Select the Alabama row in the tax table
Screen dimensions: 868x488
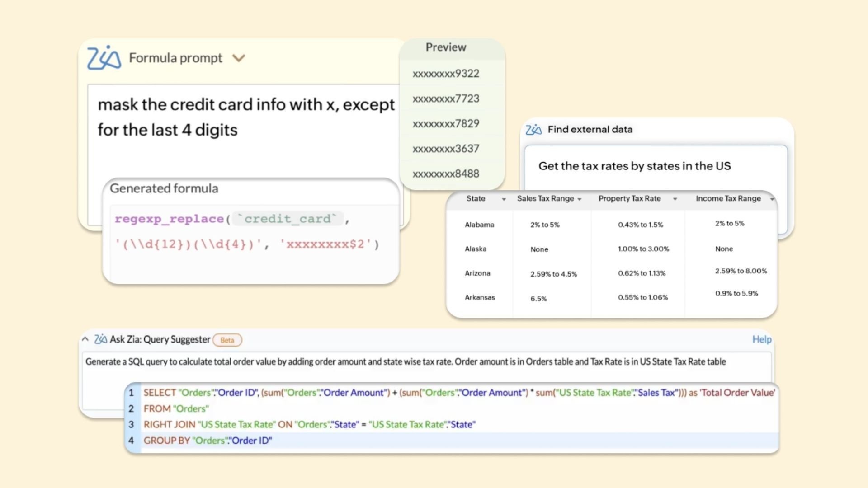(588, 224)
